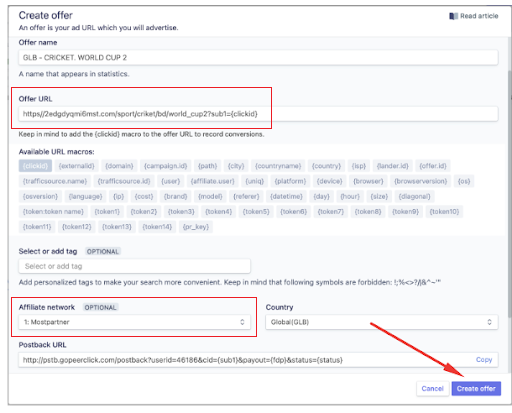The width and height of the screenshot is (512, 413).
Task: Add the {campaign.id} macro
Action: (166, 166)
